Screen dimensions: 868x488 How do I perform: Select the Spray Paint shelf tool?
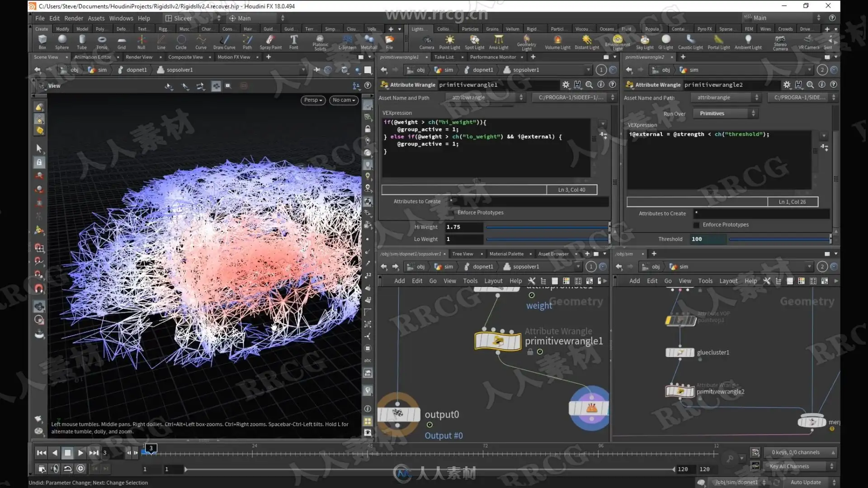(270, 41)
